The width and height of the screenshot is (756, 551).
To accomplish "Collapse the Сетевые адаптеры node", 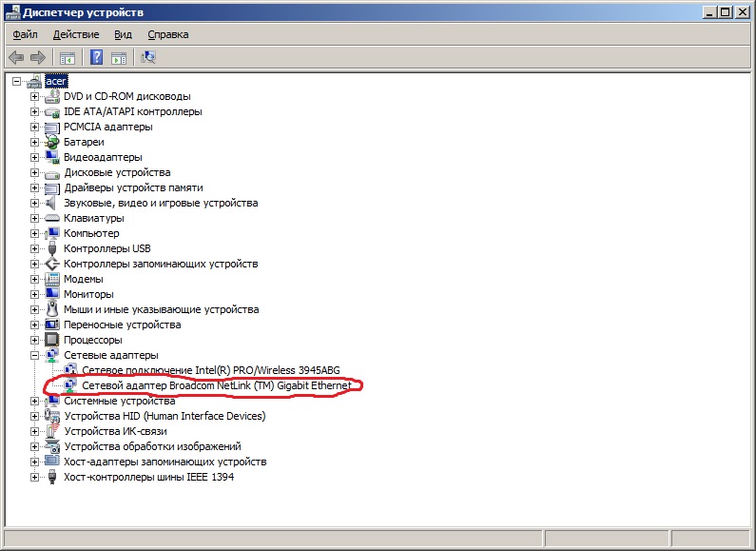I will pos(35,355).
